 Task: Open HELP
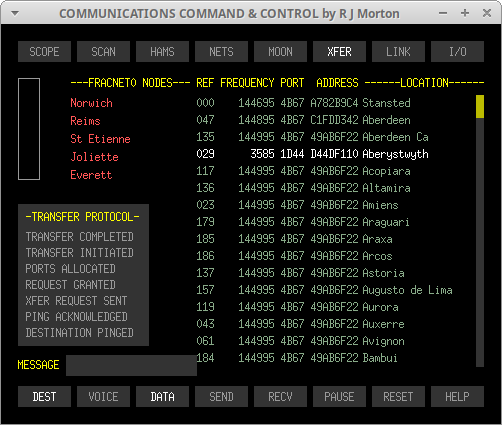tap(457, 397)
